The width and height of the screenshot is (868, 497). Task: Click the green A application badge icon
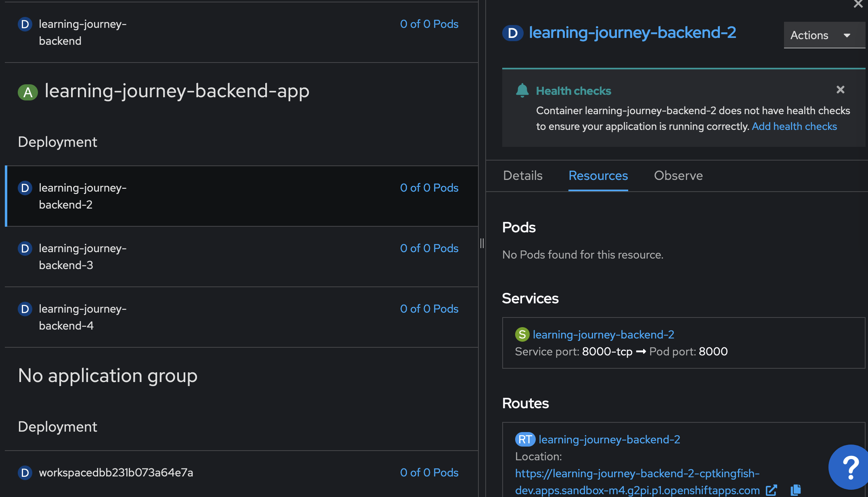click(x=27, y=92)
